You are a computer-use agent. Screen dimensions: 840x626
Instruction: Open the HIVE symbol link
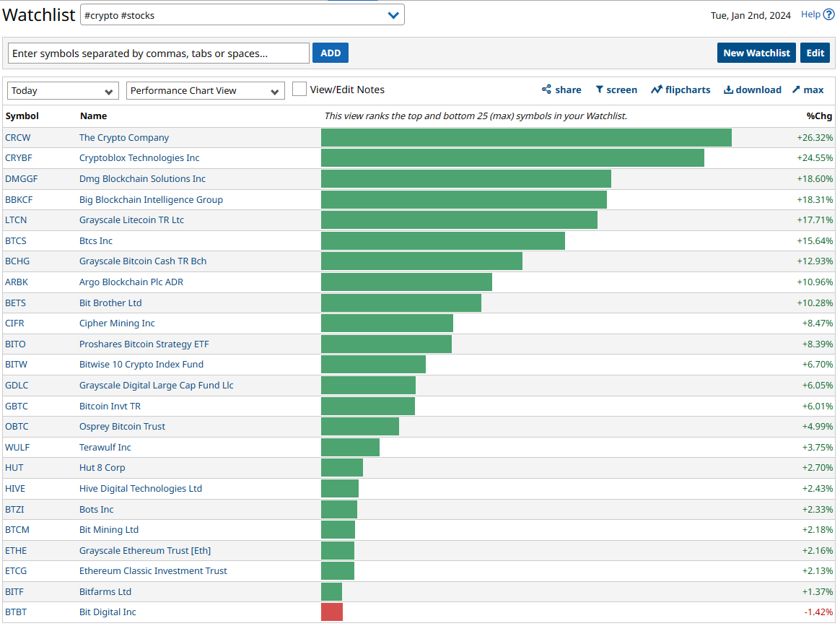point(15,490)
